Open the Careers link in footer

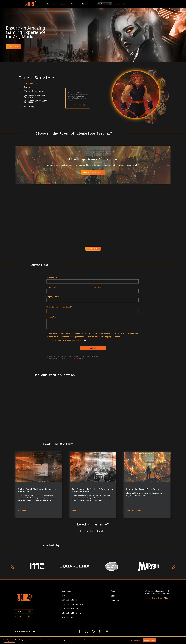(115, 601)
